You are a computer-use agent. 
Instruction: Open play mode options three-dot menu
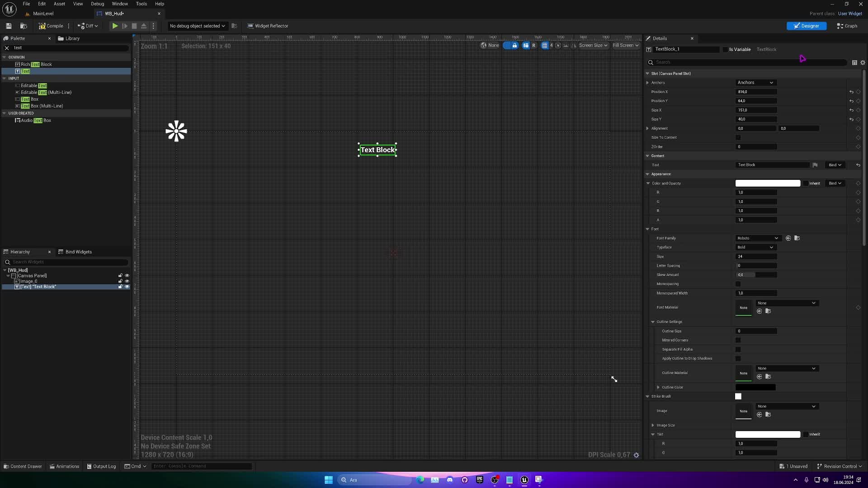coord(153,26)
